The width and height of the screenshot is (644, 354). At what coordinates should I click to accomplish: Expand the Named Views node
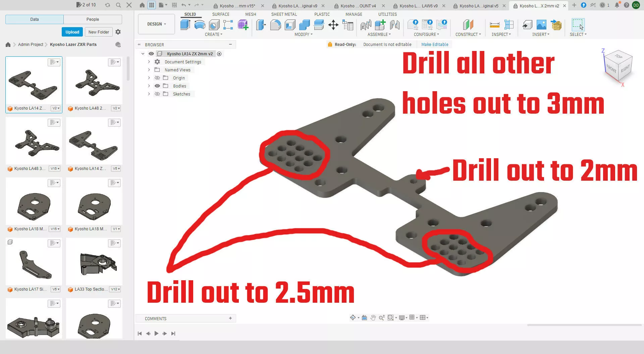149,70
